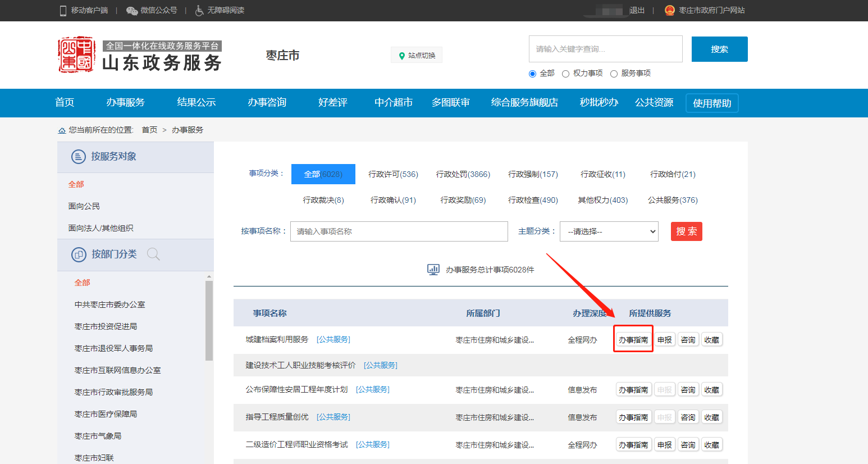The height and width of the screenshot is (464, 868).
Task: Click the mobile client phone icon
Action: [x=63, y=11]
